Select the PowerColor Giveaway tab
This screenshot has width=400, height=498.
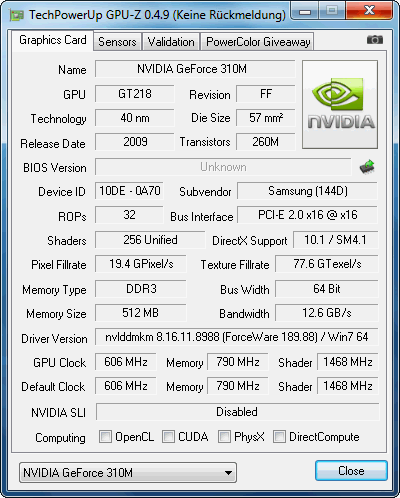258,42
